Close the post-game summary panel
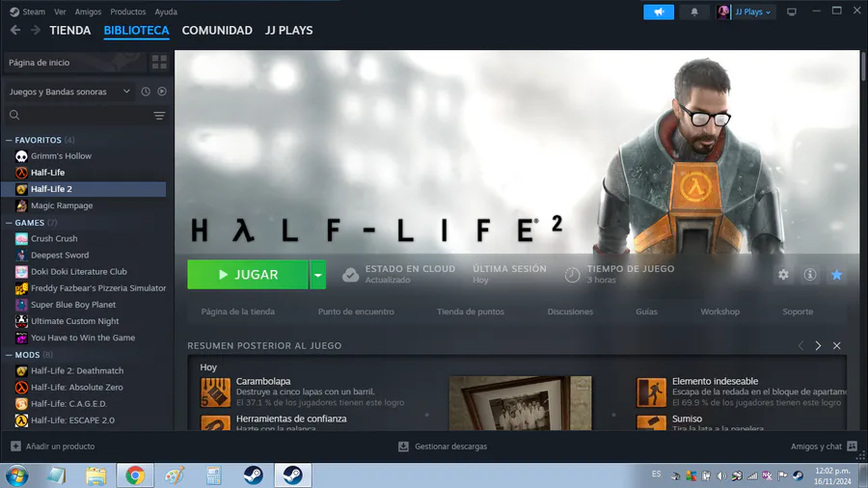The height and width of the screenshot is (488, 868). [837, 346]
